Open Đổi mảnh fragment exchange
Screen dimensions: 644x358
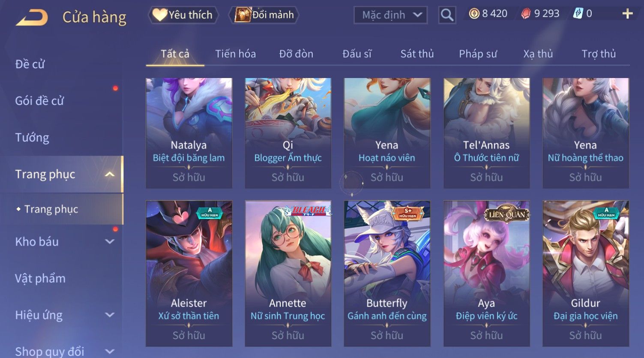[264, 15]
